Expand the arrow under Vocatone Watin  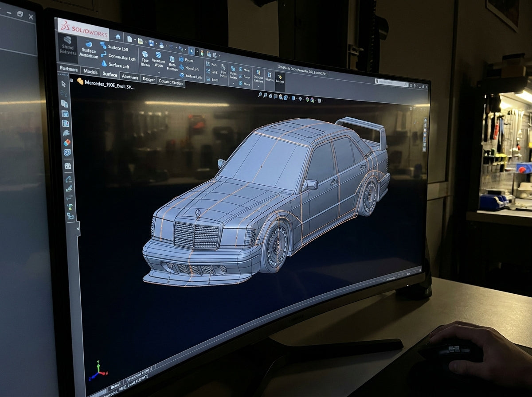tap(159, 73)
